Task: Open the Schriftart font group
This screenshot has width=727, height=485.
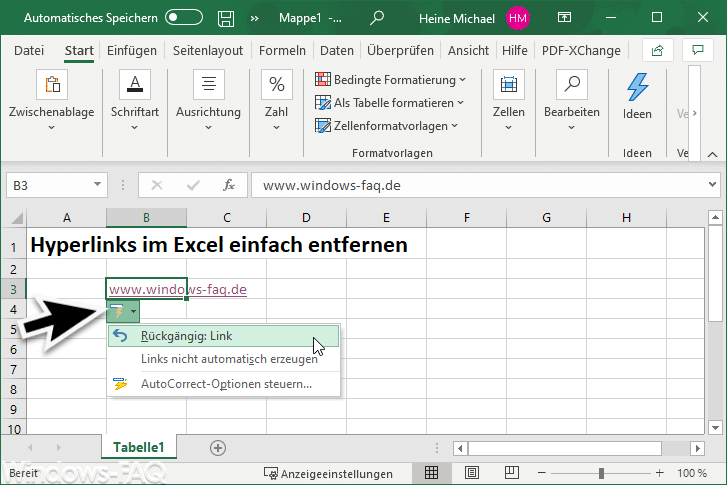Action: point(134,100)
